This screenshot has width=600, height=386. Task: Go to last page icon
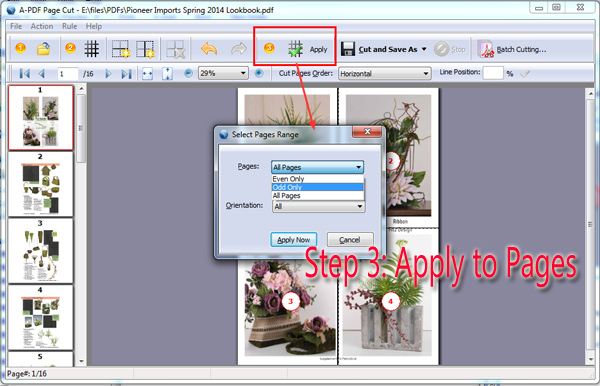coord(126,73)
